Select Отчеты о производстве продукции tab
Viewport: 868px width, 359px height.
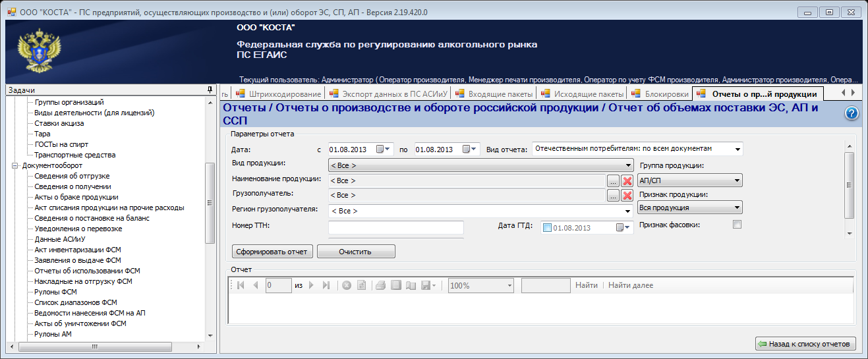click(759, 94)
